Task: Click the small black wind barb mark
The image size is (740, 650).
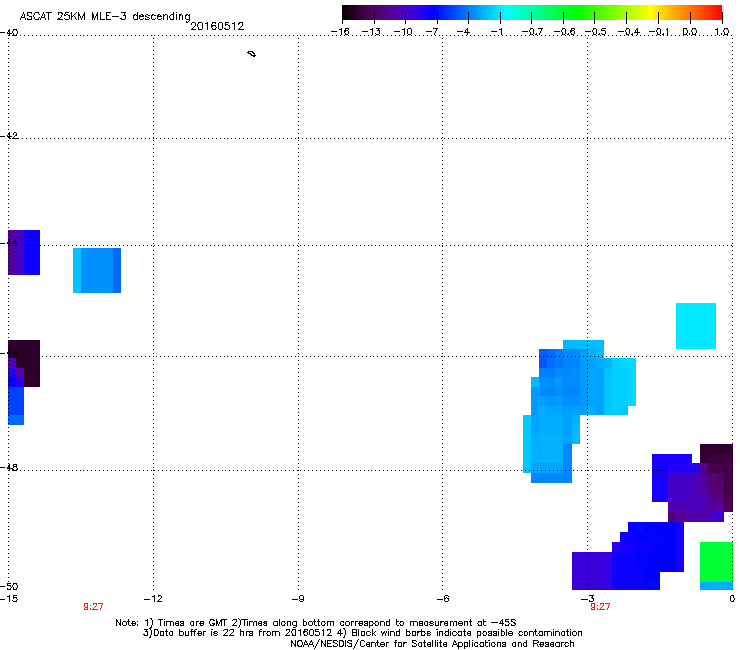Action: coord(252,54)
